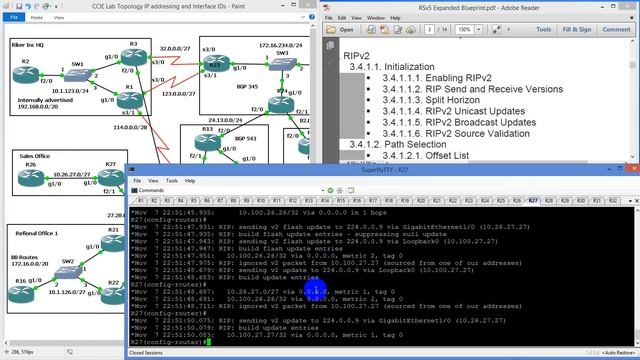Open the Window menu in Adobe Reader
This screenshot has width=640, height=360.
376,18
